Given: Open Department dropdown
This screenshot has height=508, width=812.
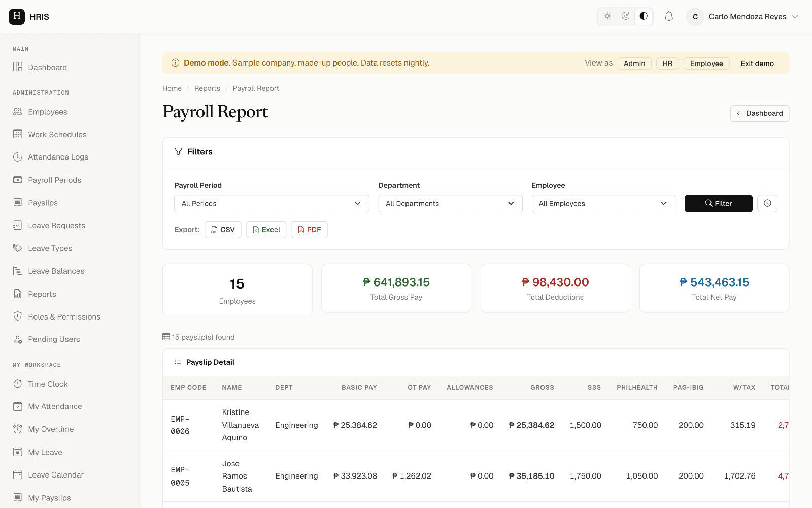Looking at the screenshot, I should [450, 204].
